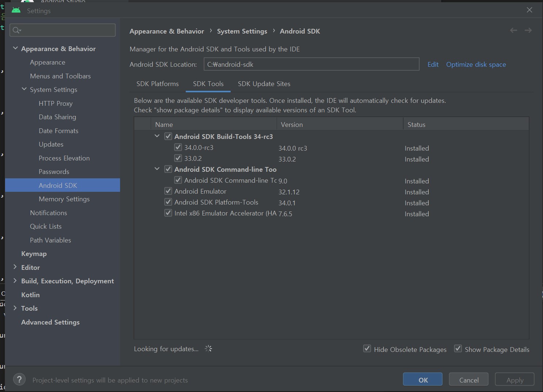
Task: Select HTTP Proxy settings
Action: [x=55, y=103]
